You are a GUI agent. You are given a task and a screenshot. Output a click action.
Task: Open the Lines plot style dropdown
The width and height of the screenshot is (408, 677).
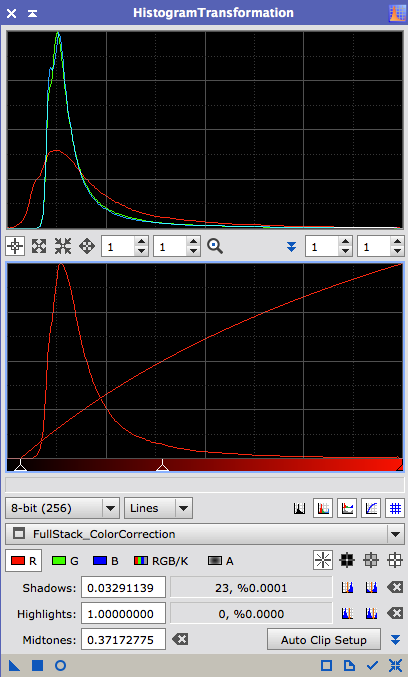click(158, 508)
